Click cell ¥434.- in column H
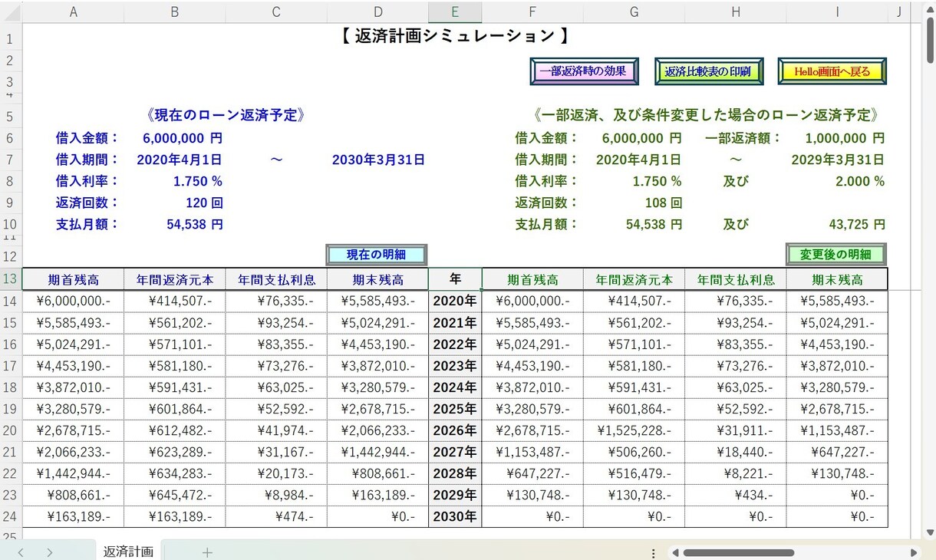Image resolution: width=936 pixels, height=560 pixels. click(x=736, y=495)
